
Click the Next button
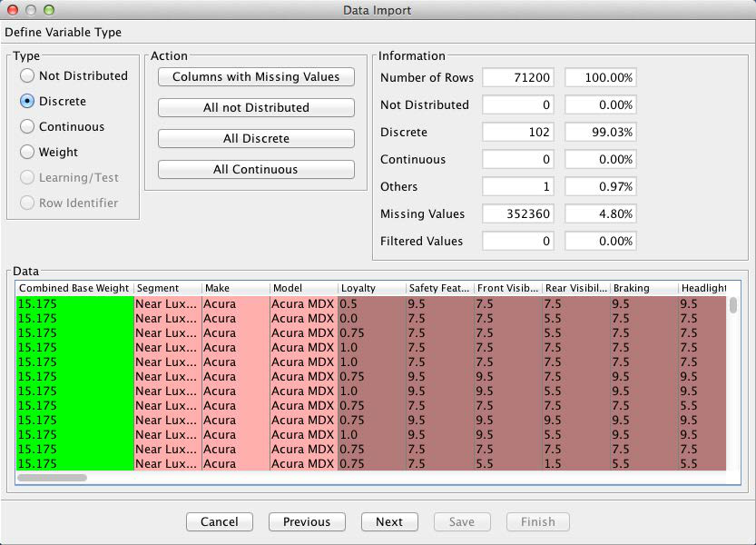point(388,521)
